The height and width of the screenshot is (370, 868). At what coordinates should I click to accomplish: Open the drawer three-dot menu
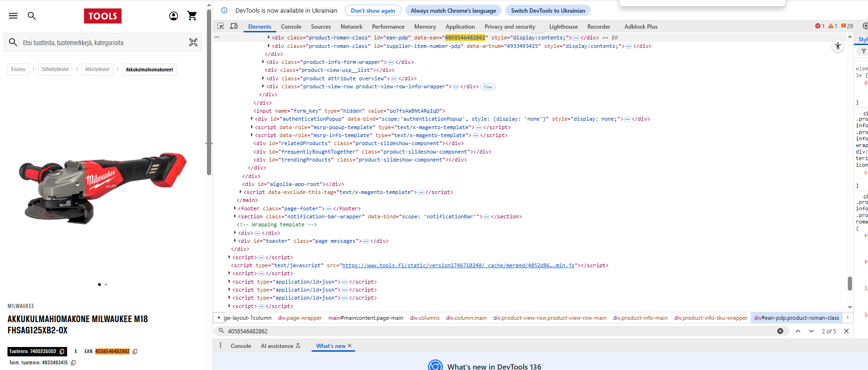[x=221, y=346]
